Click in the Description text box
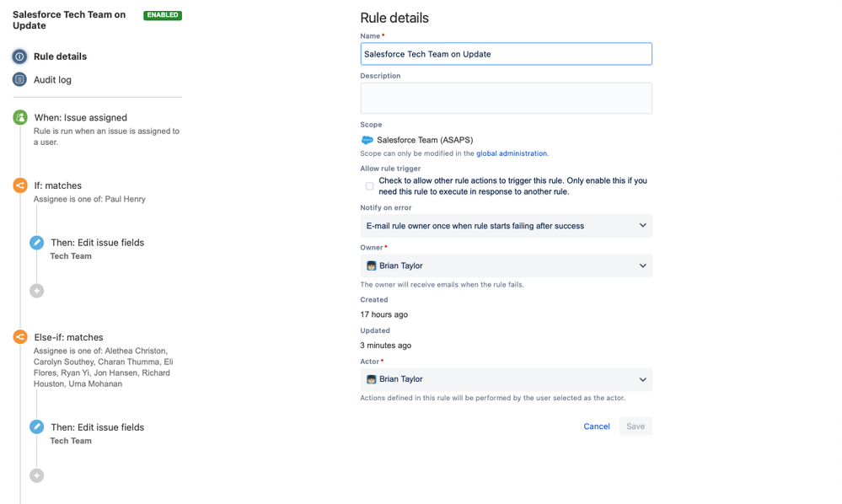Viewport: 842px width, 504px height. [x=506, y=98]
